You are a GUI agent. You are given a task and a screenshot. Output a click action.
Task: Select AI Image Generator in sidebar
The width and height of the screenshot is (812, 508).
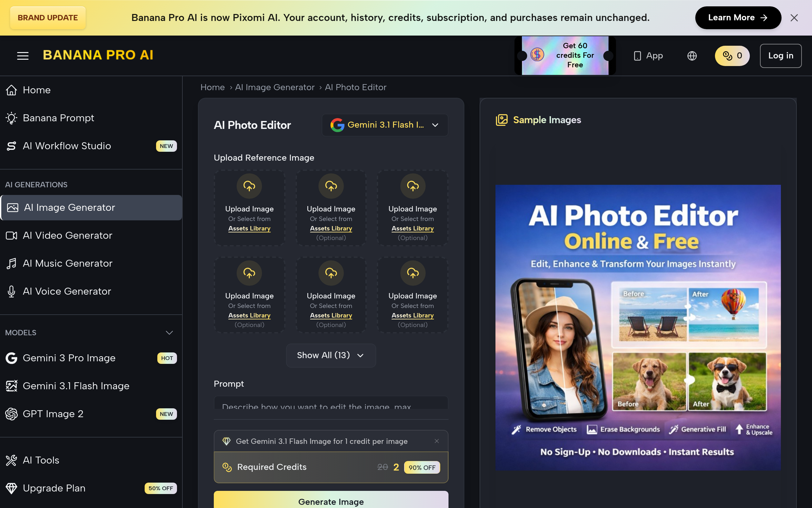91,208
